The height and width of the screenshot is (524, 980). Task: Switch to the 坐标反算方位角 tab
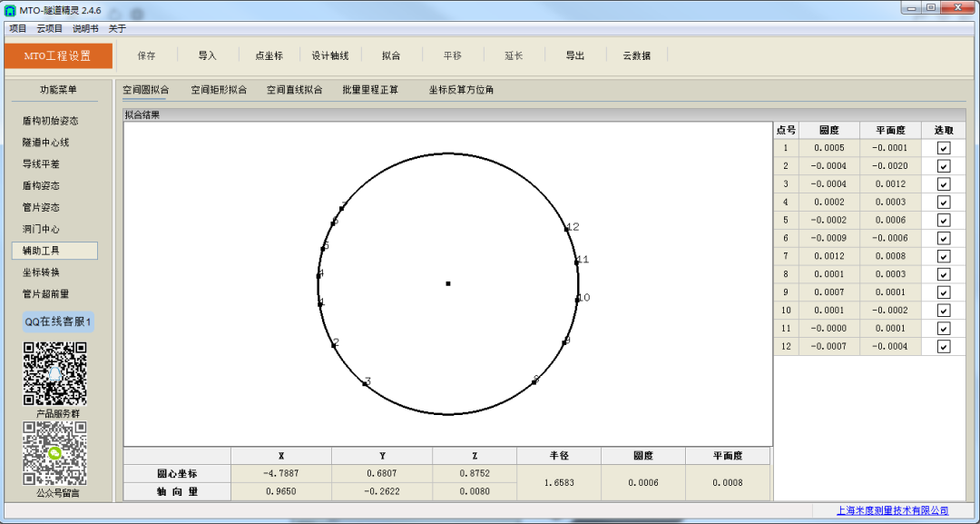pos(461,90)
